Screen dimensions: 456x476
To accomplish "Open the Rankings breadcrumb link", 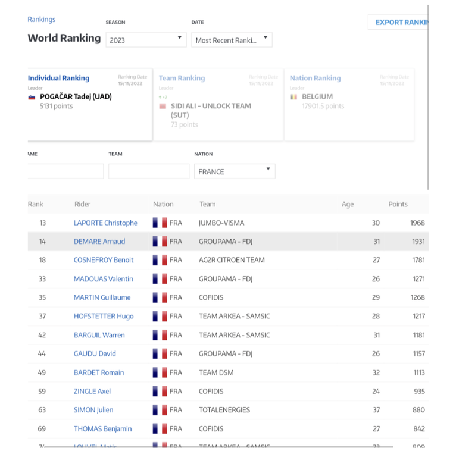I will point(41,20).
